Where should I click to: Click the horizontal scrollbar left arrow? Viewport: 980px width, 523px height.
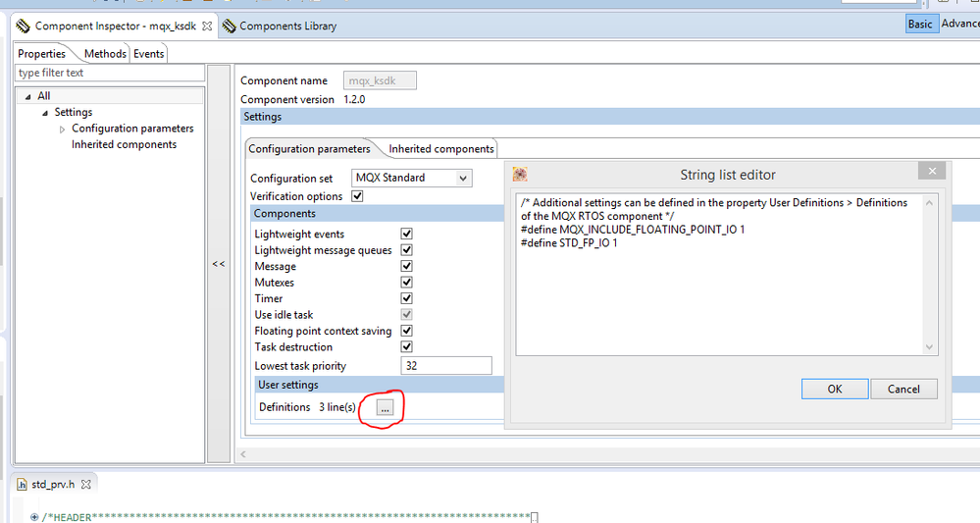point(243,454)
